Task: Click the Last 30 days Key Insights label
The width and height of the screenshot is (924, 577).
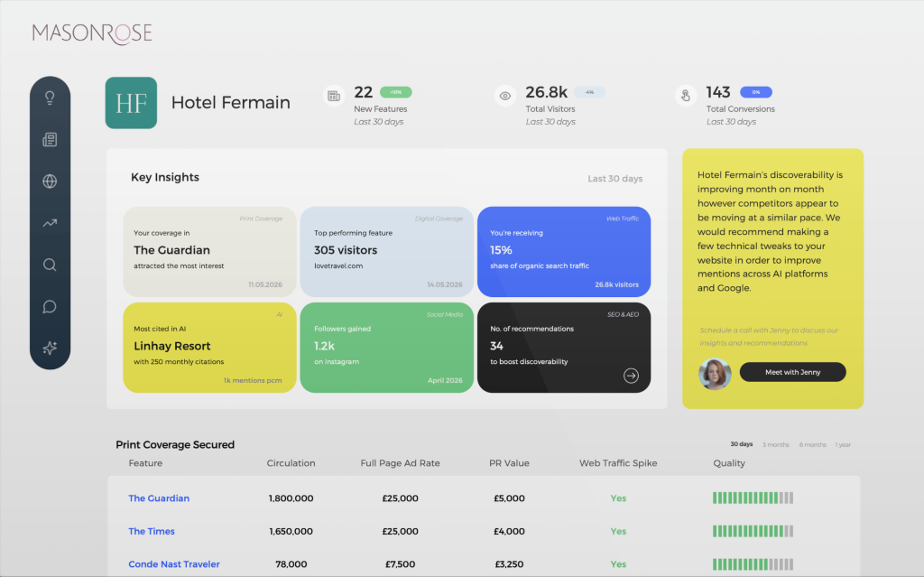Action: click(x=614, y=178)
